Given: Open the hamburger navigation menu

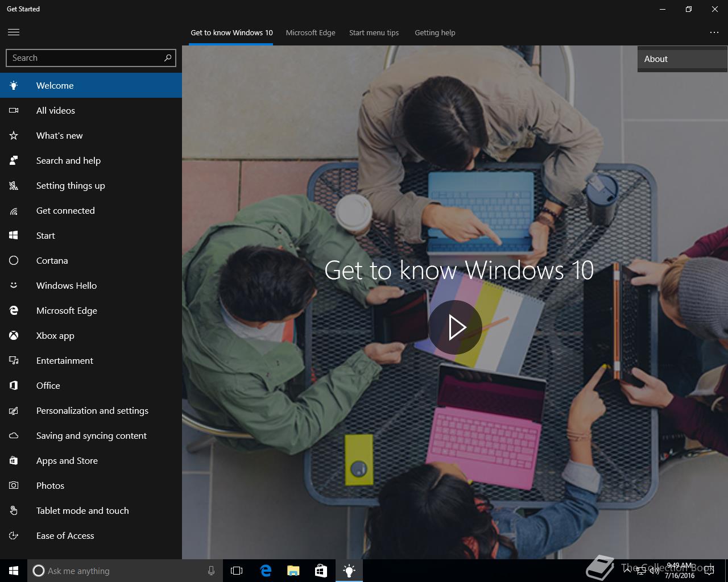Looking at the screenshot, I should [x=14, y=32].
